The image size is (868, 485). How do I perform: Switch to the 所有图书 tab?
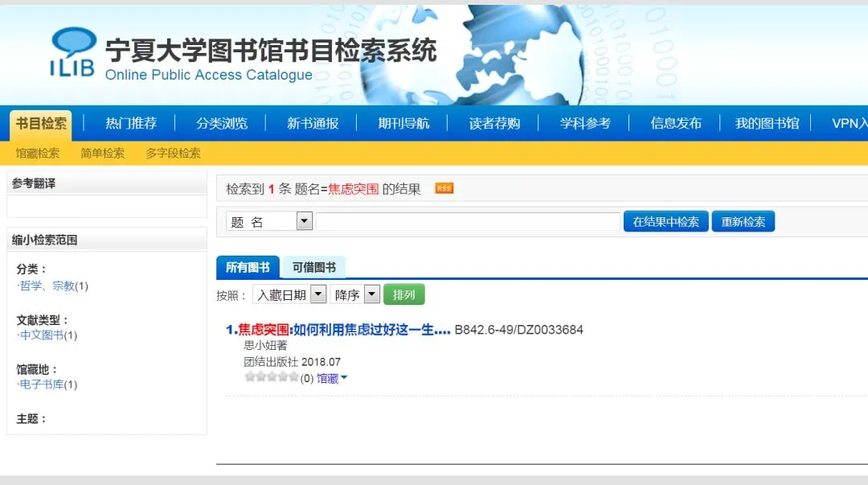click(248, 267)
